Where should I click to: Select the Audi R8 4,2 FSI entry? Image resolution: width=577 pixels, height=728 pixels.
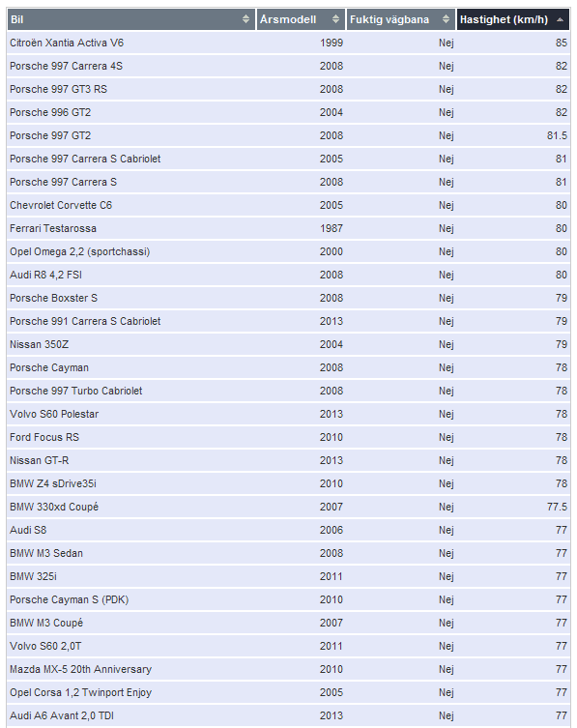288,275
